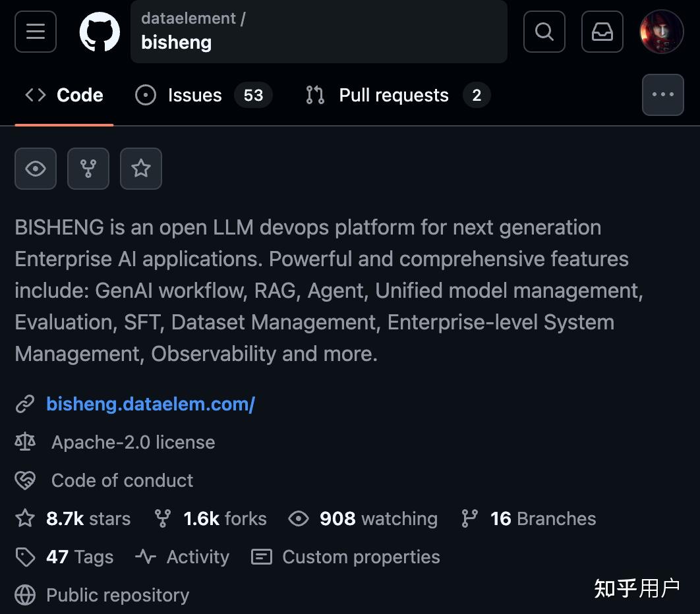Viewport: 700px width, 614px height.
Task: Open the Code of conduct link
Action: pos(122,480)
